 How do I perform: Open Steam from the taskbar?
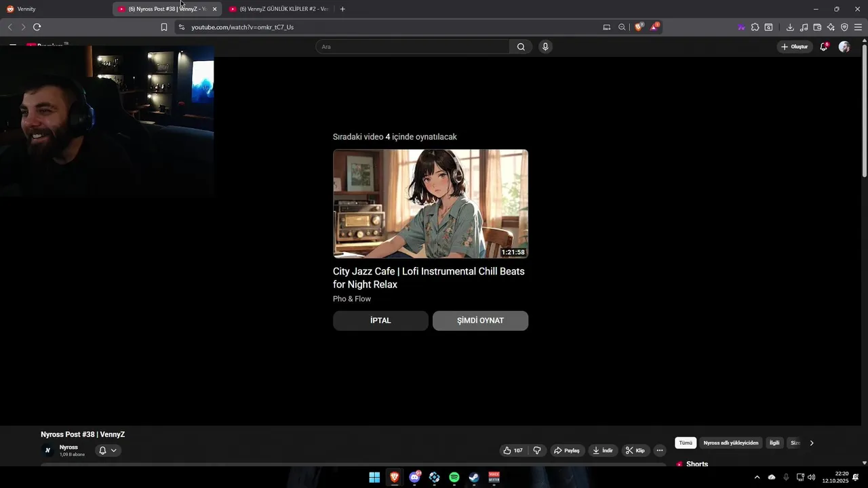click(474, 477)
